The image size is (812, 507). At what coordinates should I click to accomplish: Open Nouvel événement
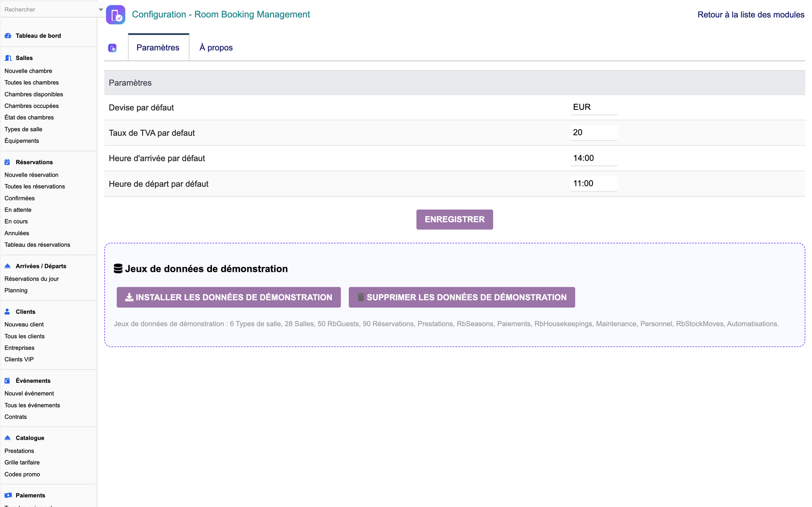point(29,394)
